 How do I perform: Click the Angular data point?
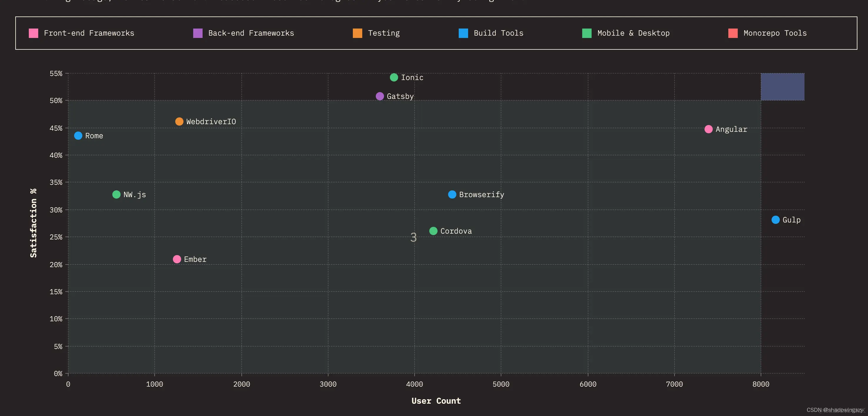point(708,129)
